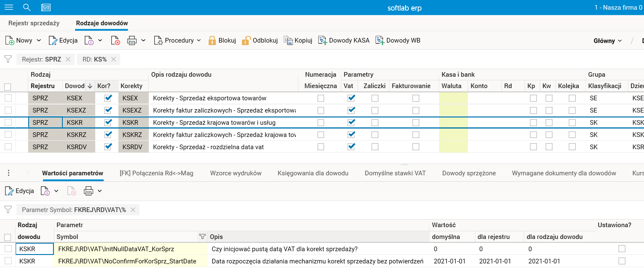
Task: Uncheck Kor? checkbox for KSEX row
Action: click(x=108, y=98)
